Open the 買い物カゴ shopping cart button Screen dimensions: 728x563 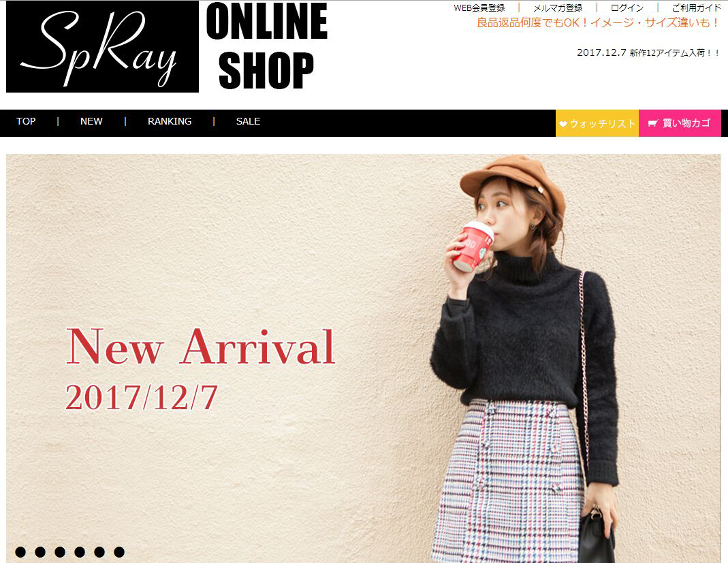pos(680,123)
